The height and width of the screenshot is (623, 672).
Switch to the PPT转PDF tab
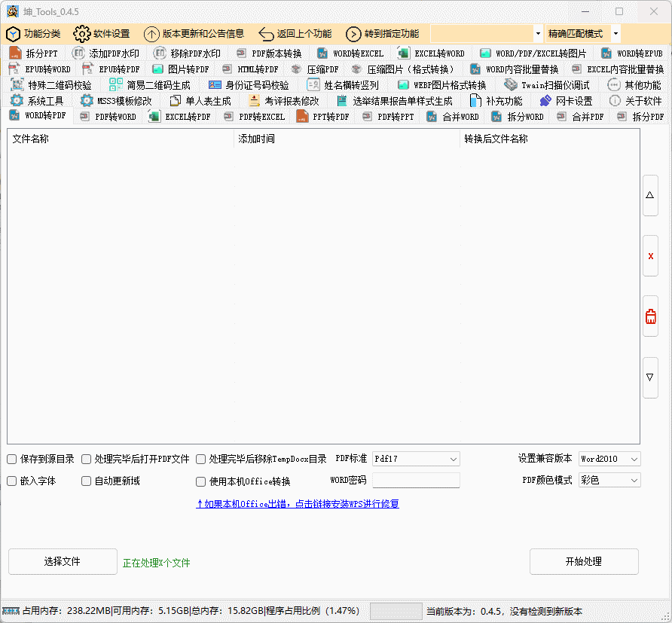322,117
